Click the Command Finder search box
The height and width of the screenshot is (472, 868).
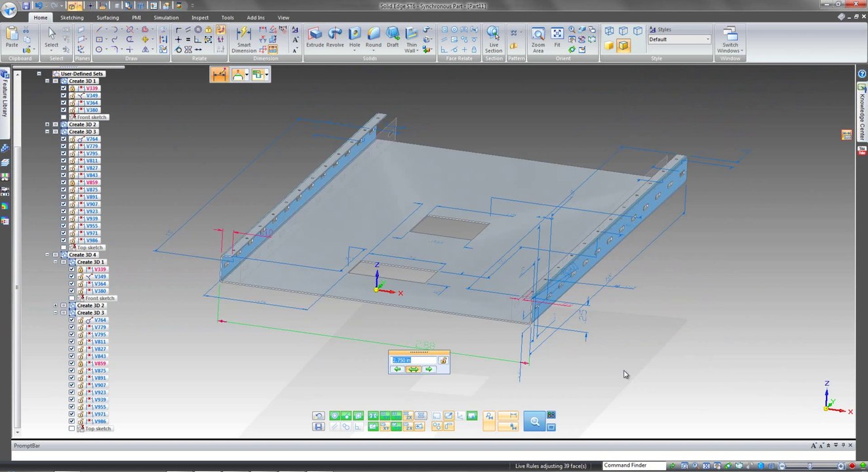click(634, 465)
